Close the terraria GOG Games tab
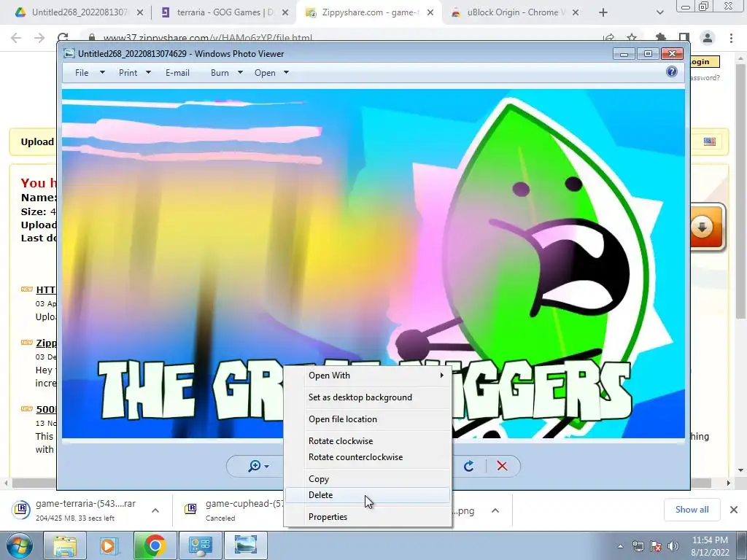Screen dimensions: 747x560 pos(285,12)
